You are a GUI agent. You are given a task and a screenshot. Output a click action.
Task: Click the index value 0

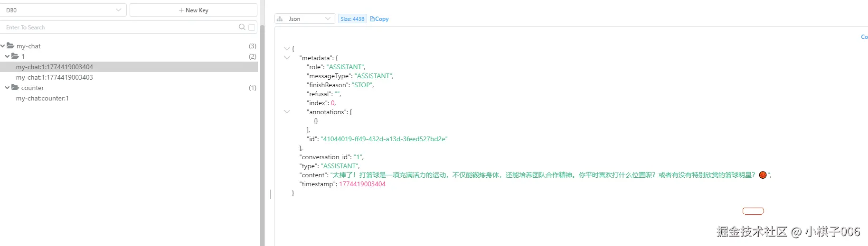click(333, 103)
